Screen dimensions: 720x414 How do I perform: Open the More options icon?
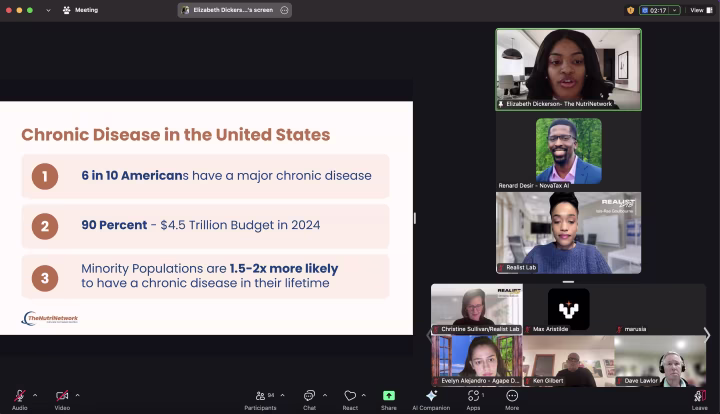(x=512, y=396)
